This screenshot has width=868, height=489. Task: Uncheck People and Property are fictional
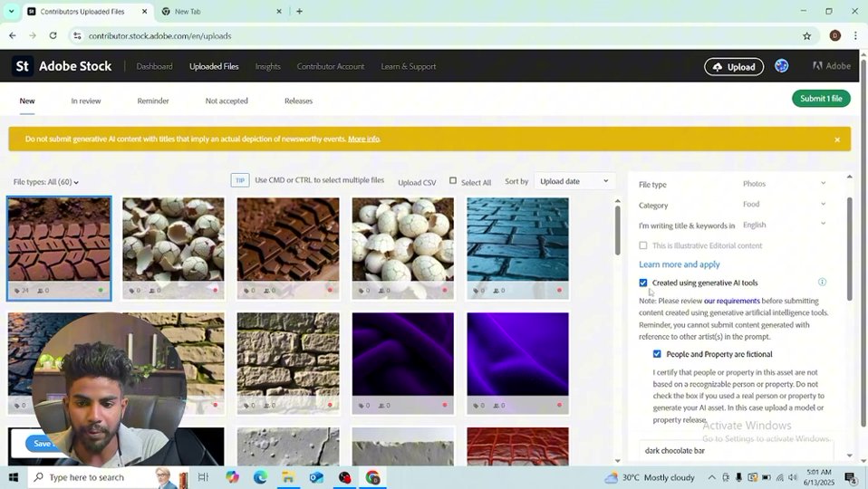[x=657, y=354]
